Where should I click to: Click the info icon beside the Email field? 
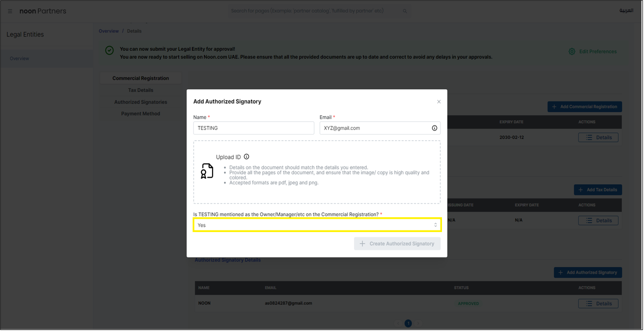[x=434, y=128]
